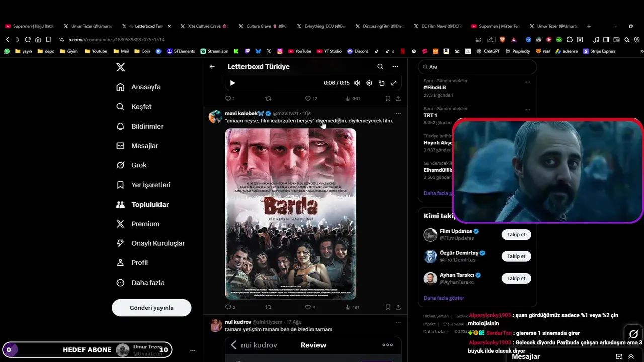
Task: View Barda post analytics 191 views
Action: 352,307
